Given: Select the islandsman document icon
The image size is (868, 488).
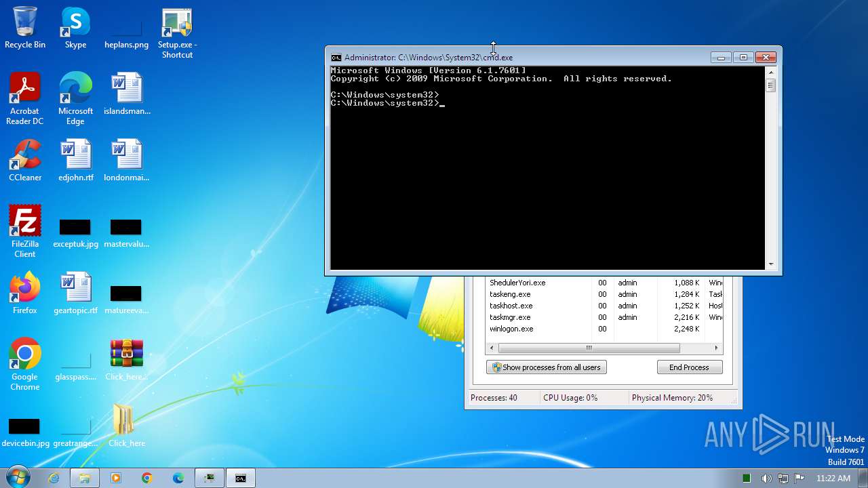Looking at the screenshot, I should [127, 94].
